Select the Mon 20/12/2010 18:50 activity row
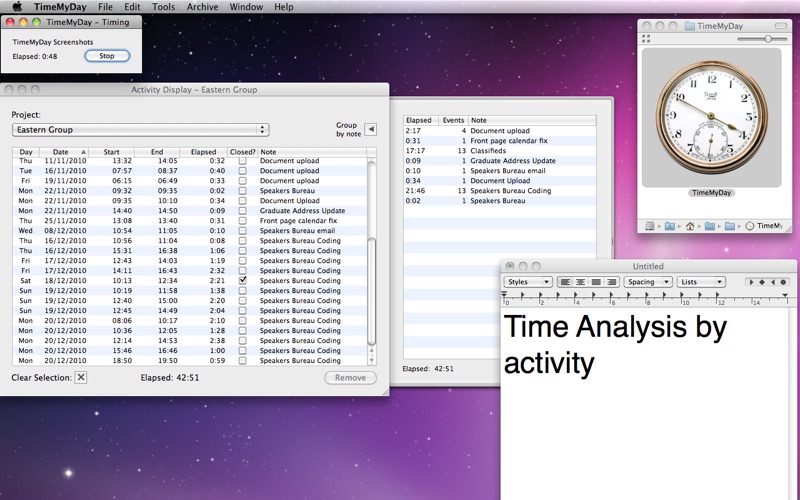The height and width of the screenshot is (500, 800). (189, 360)
